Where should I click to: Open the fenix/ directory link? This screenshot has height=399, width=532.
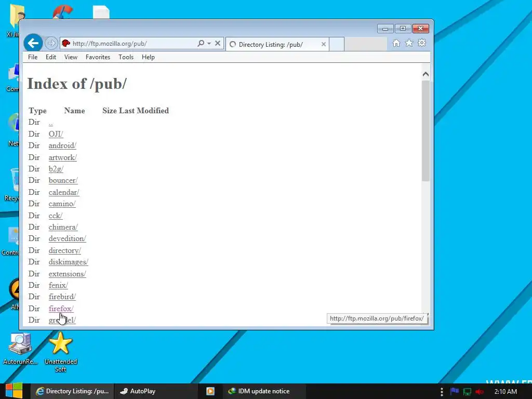point(58,286)
